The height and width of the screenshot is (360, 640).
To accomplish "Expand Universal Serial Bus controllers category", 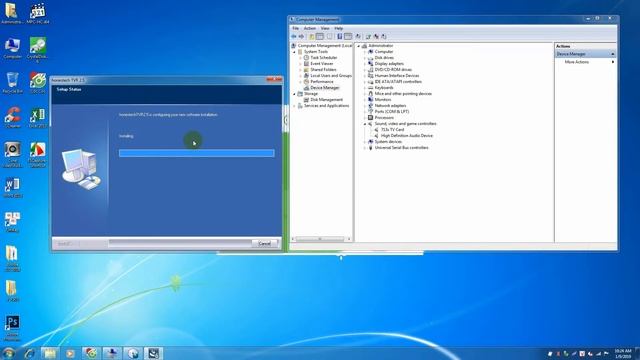I will pos(364,148).
